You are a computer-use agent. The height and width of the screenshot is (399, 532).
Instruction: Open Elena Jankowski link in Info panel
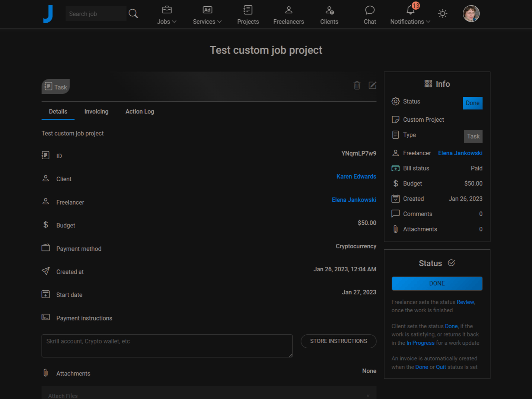460,153
